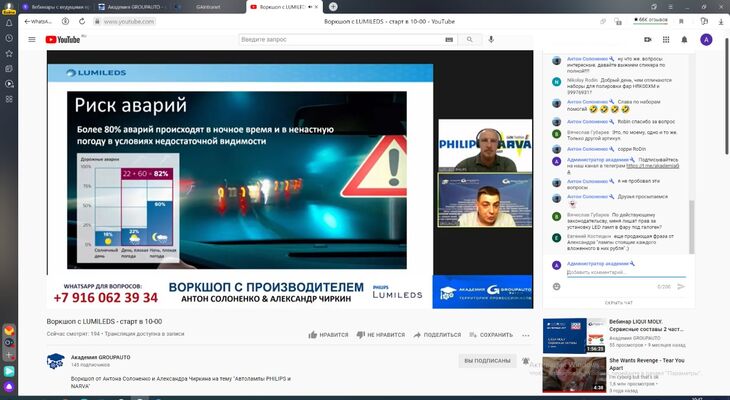Go back using the browser back arrow
730x400 pixels.
27,21
